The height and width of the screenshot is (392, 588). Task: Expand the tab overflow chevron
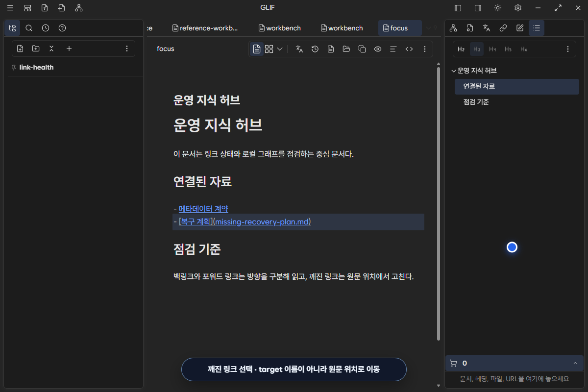coord(428,28)
